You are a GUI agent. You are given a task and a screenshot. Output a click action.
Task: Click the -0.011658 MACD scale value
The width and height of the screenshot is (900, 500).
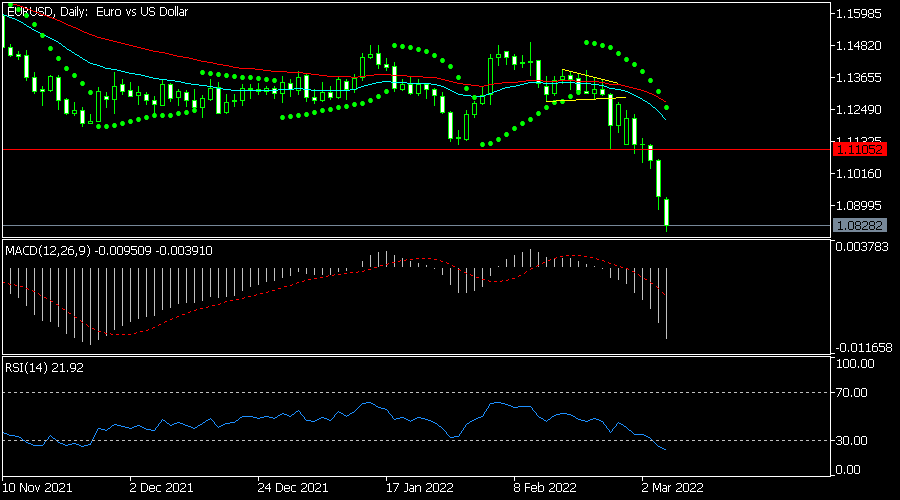pos(863,347)
